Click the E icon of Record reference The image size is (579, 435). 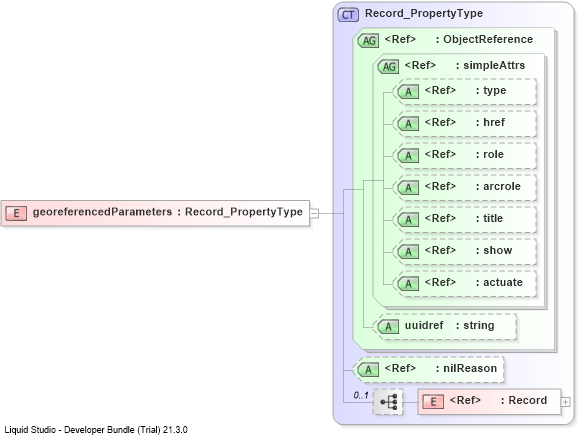click(433, 401)
